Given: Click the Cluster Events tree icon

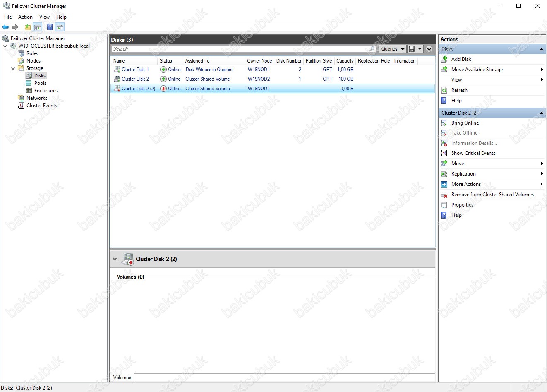Looking at the screenshot, I should coord(21,106).
